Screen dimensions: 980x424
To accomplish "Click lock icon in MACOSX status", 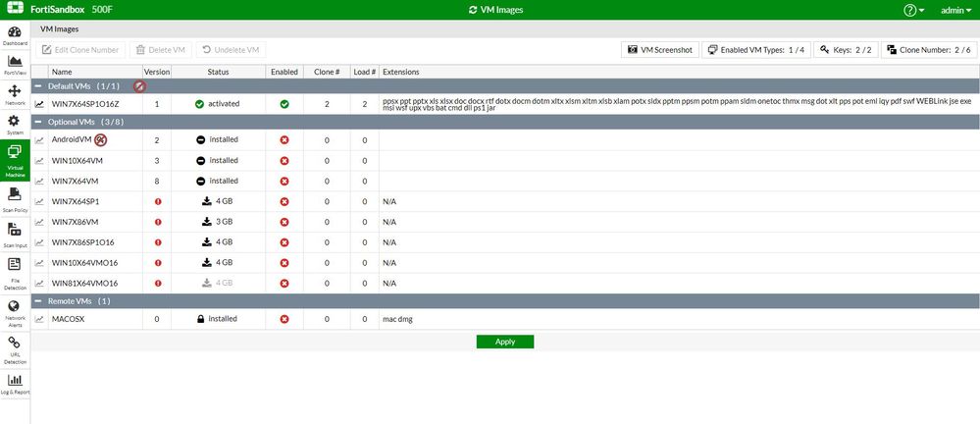I will pos(201,319).
